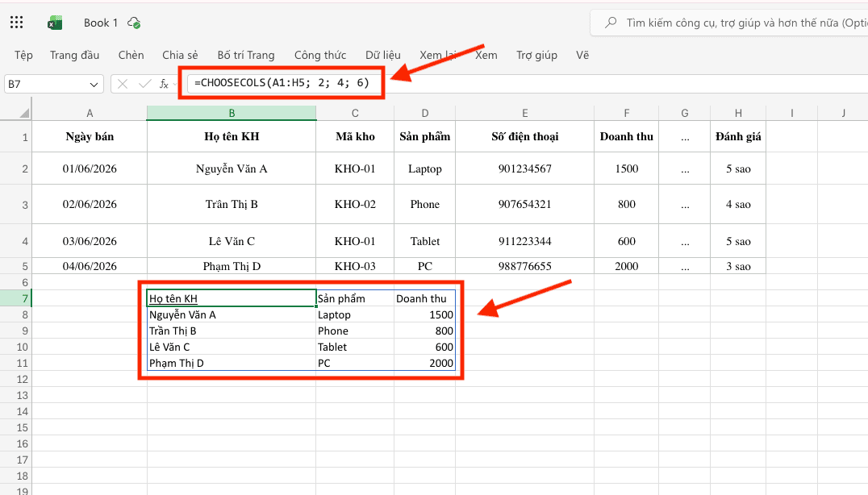Click the search tools and help box

tap(731, 23)
